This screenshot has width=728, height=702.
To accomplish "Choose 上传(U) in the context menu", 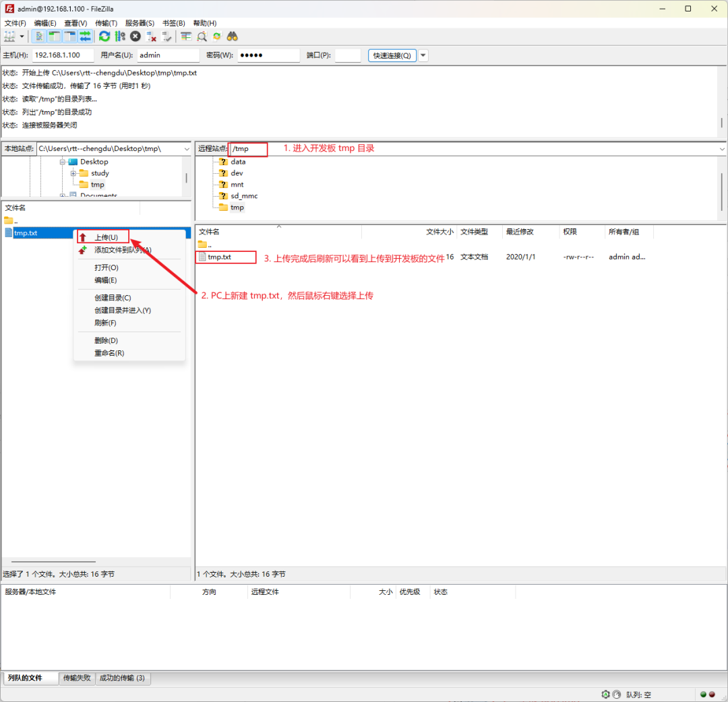I will pos(106,237).
